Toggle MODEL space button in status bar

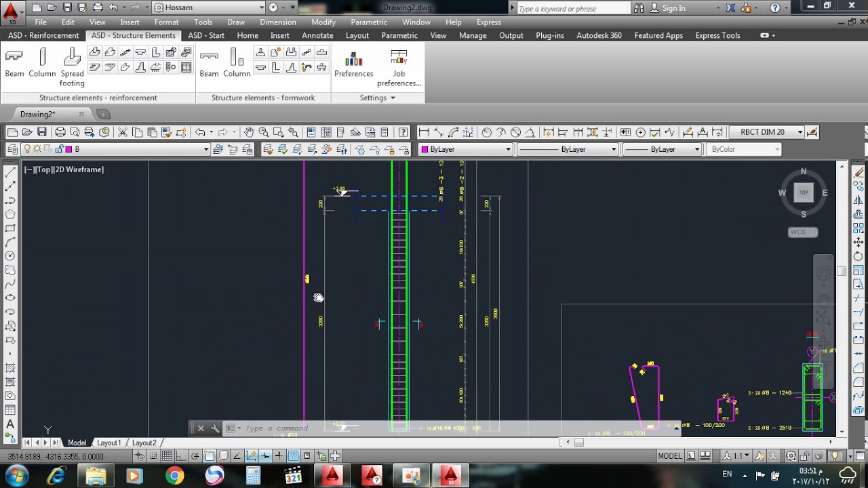pyautogui.click(x=670, y=456)
